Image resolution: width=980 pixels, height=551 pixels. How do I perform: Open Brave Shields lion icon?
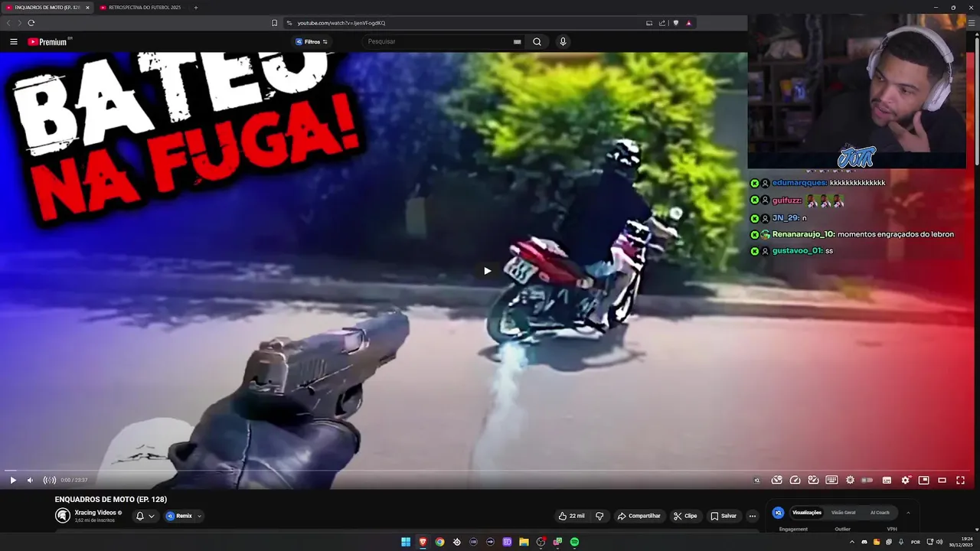pyautogui.click(x=675, y=23)
